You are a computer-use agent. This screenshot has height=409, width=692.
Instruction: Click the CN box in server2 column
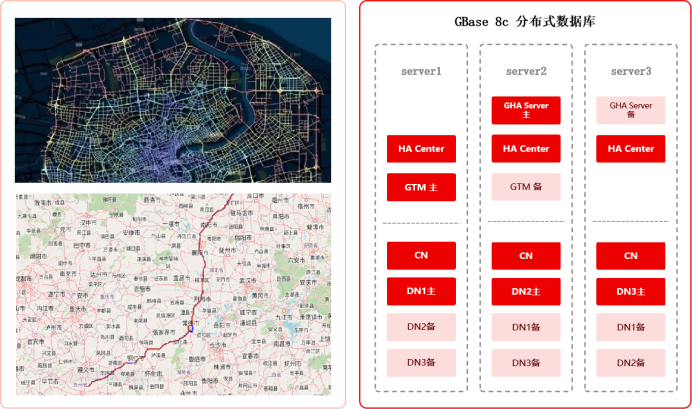pyautogui.click(x=526, y=256)
